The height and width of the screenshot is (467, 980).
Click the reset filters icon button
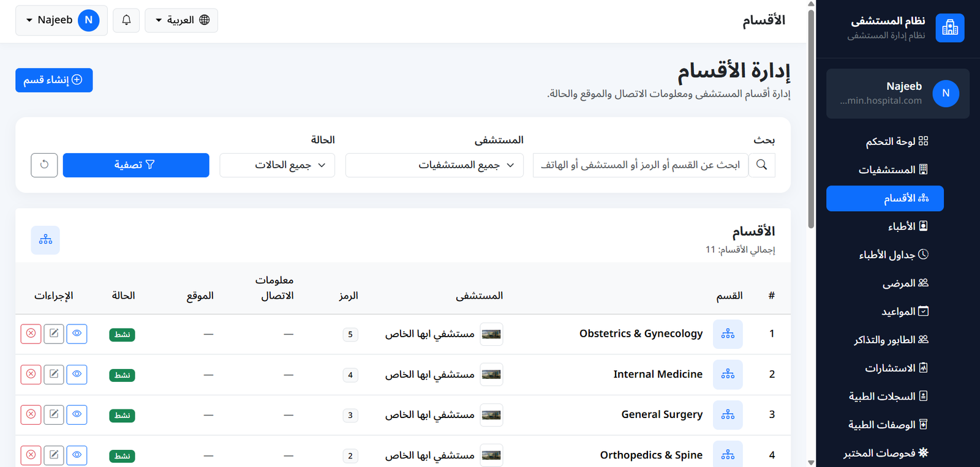(x=44, y=165)
